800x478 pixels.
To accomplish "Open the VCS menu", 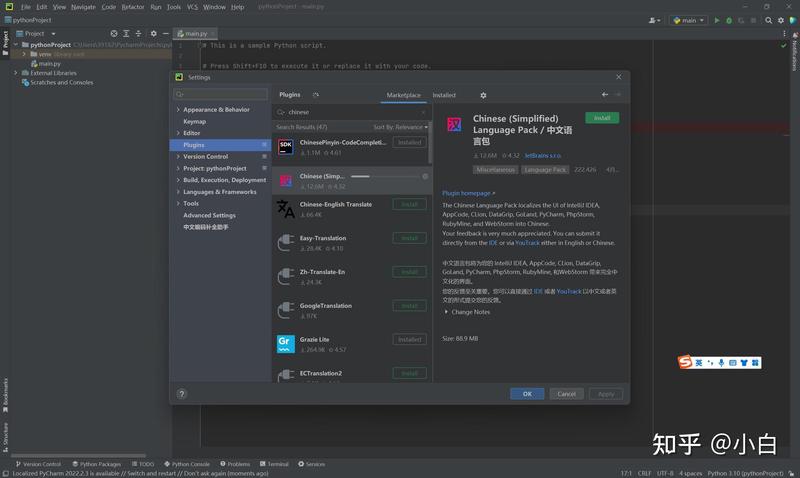I will 192,7.
